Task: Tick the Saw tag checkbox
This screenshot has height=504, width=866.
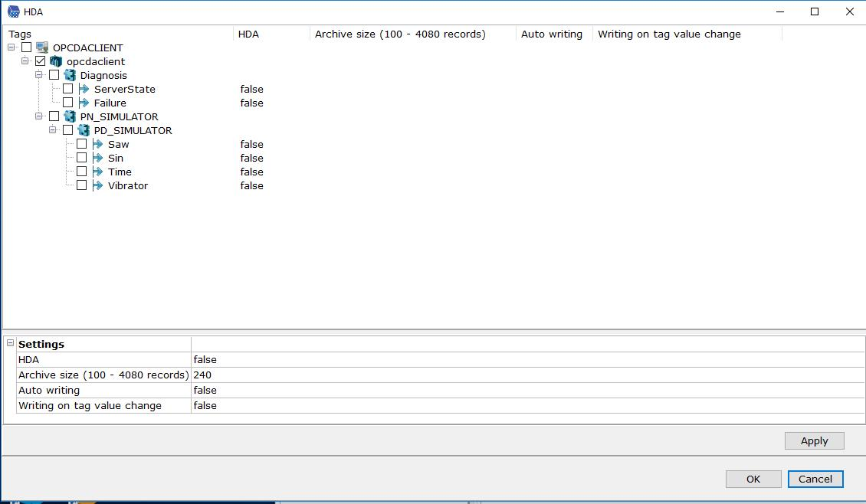Action: [82, 144]
